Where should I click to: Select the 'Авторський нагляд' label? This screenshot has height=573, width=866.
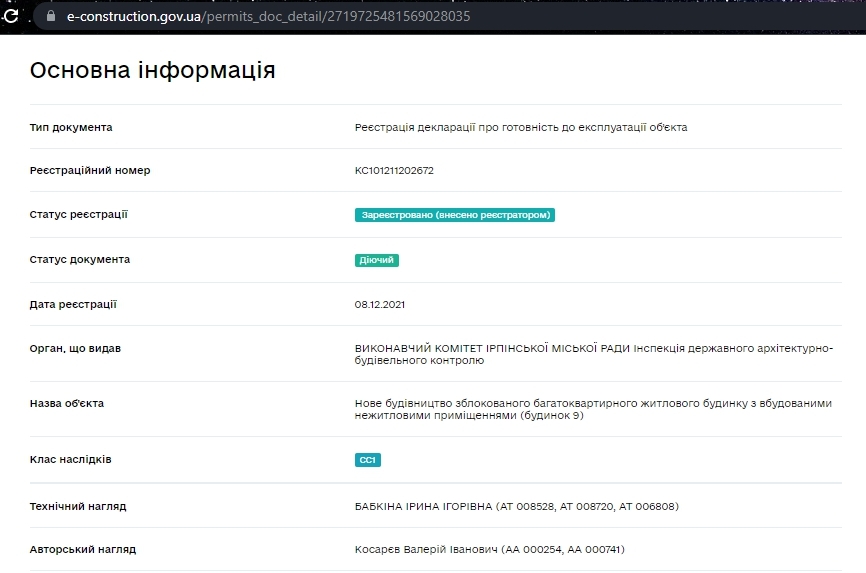(83, 549)
